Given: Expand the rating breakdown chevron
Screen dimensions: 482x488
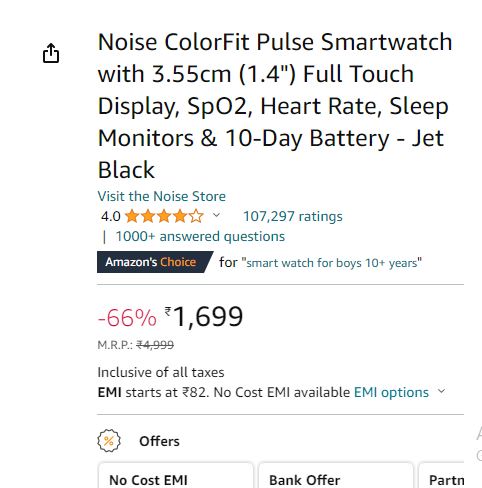Looking at the screenshot, I should point(216,215).
